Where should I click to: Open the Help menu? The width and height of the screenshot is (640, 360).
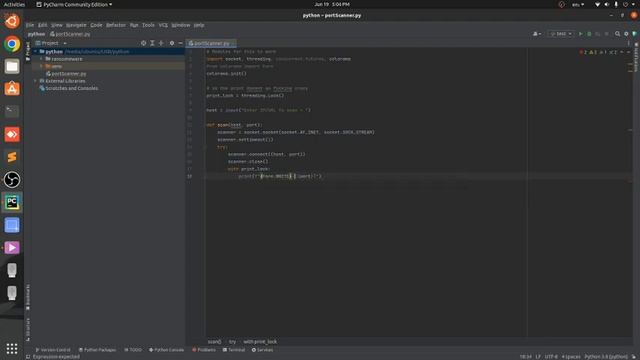tap(199, 25)
